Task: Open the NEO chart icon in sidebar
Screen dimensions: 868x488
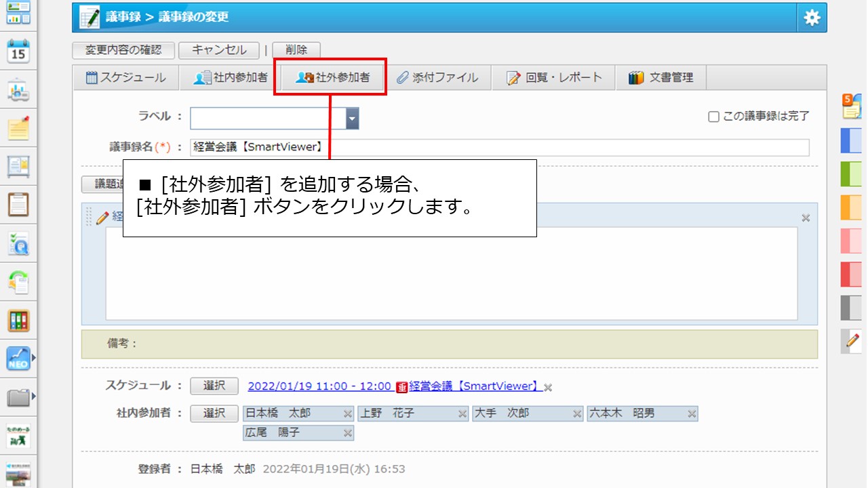Action: (18, 359)
